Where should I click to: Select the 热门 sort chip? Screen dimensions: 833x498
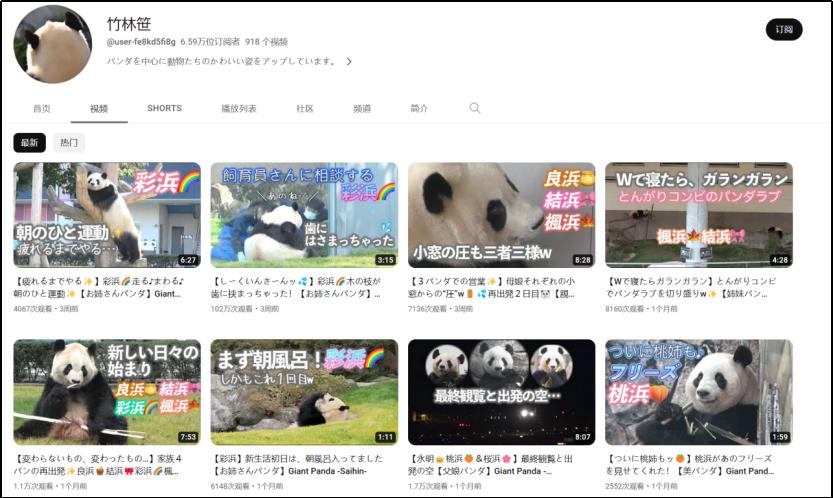pyautogui.click(x=69, y=142)
